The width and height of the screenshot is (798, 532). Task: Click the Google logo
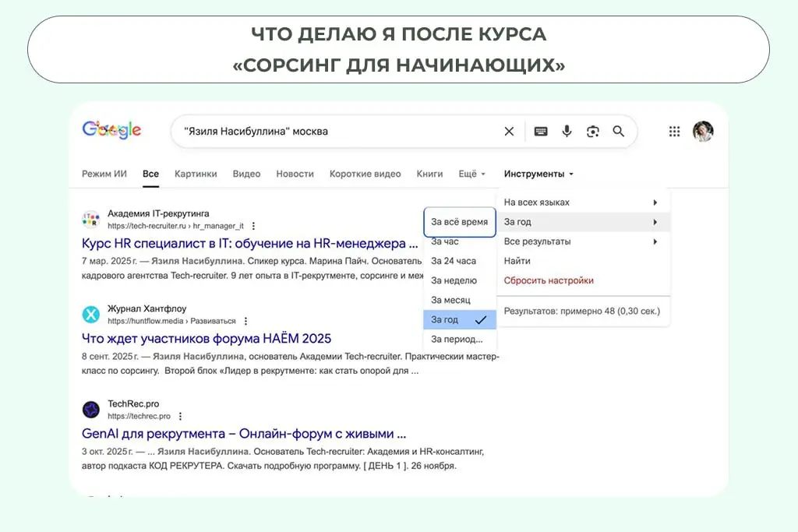111,130
